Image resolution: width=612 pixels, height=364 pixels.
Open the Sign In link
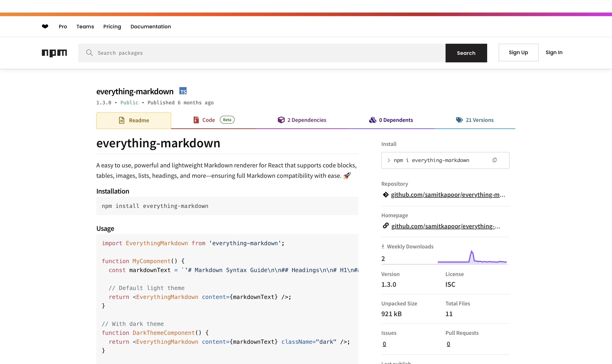pyautogui.click(x=554, y=53)
